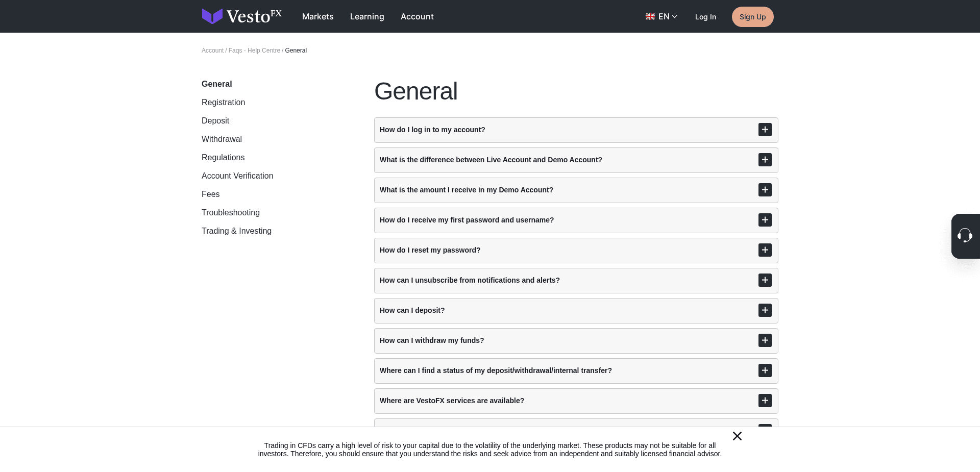Click the plus icon on 'How can I withdraw my funds?'
The image size is (980, 472).
tap(765, 340)
